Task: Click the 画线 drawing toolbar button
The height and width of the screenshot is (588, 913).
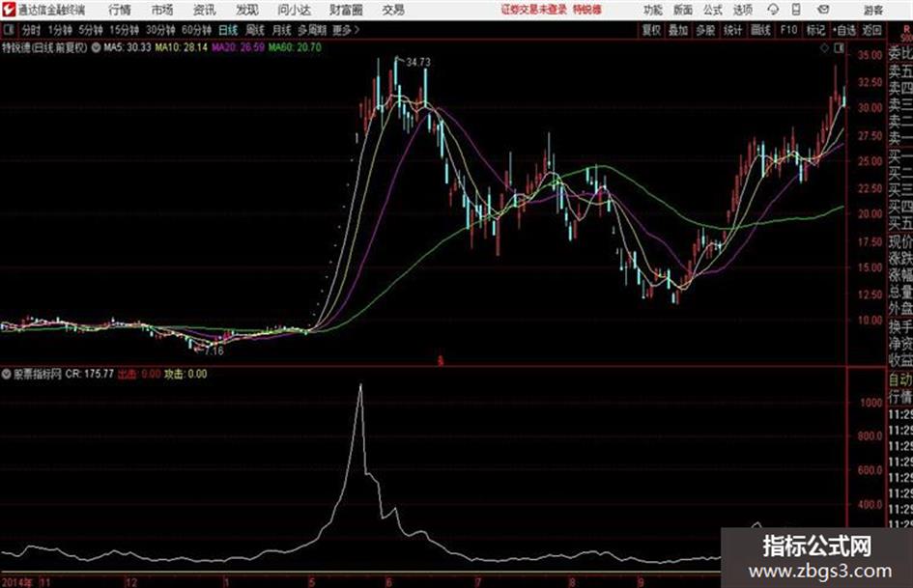Action: point(760,30)
